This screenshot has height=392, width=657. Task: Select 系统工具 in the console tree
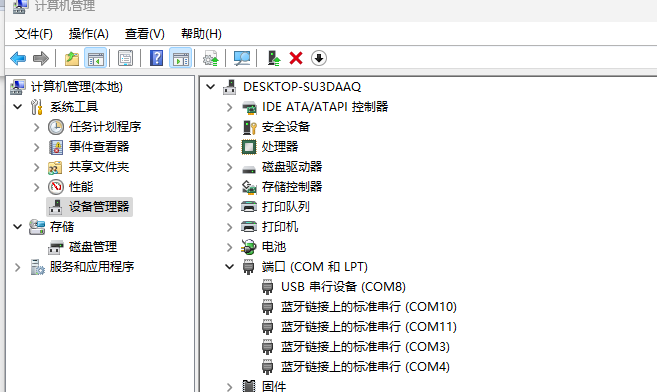74,107
